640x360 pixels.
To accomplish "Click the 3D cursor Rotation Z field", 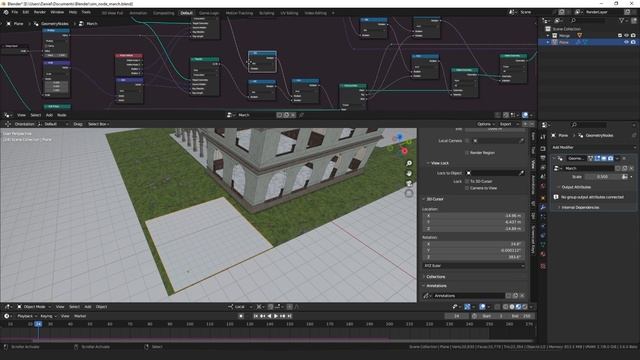I will point(473,257).
